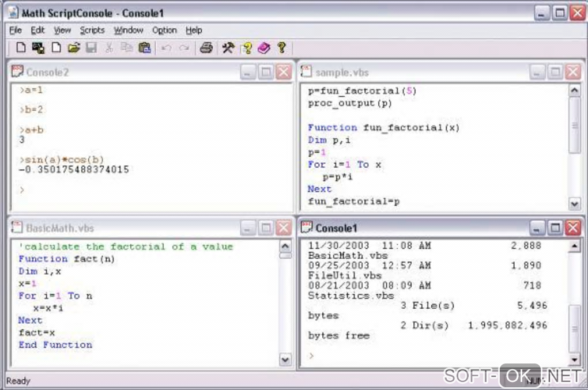This screenshot has width=588, height=390.
Task: Open the Option menu
Action: (164, 31)
